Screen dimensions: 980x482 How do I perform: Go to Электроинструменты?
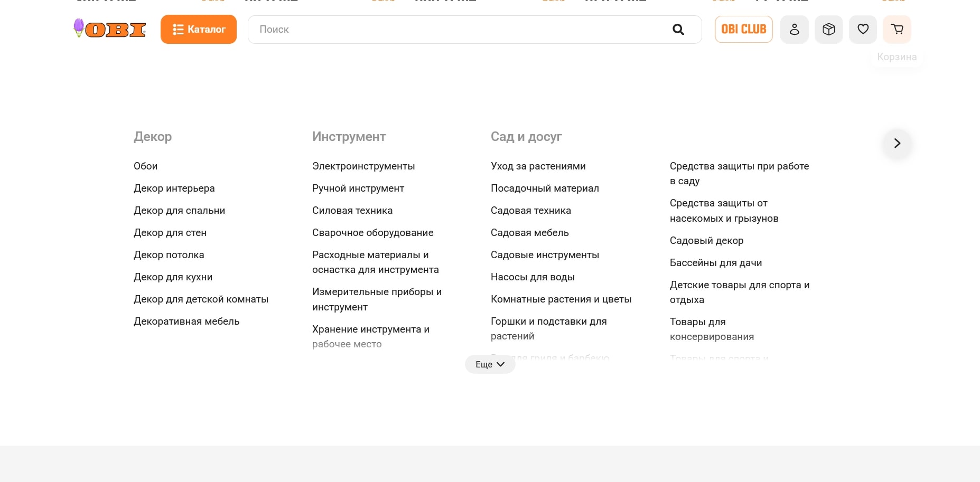tap(363, 166)
